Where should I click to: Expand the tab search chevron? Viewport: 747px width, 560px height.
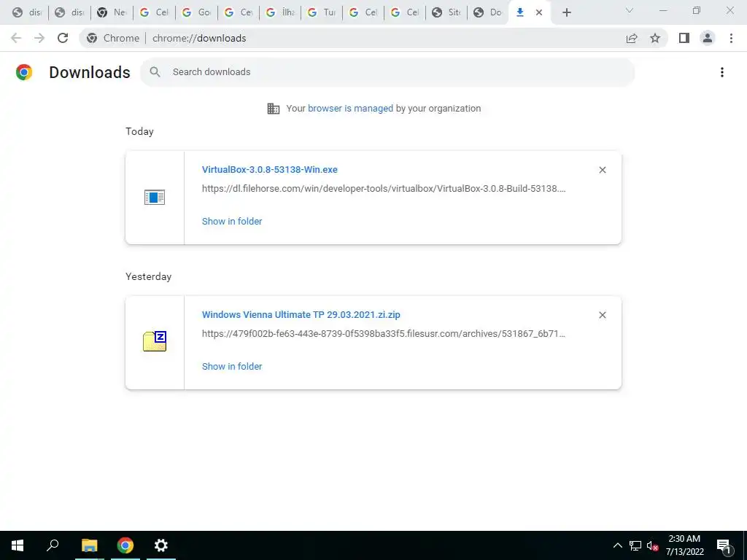coord(630,10)
